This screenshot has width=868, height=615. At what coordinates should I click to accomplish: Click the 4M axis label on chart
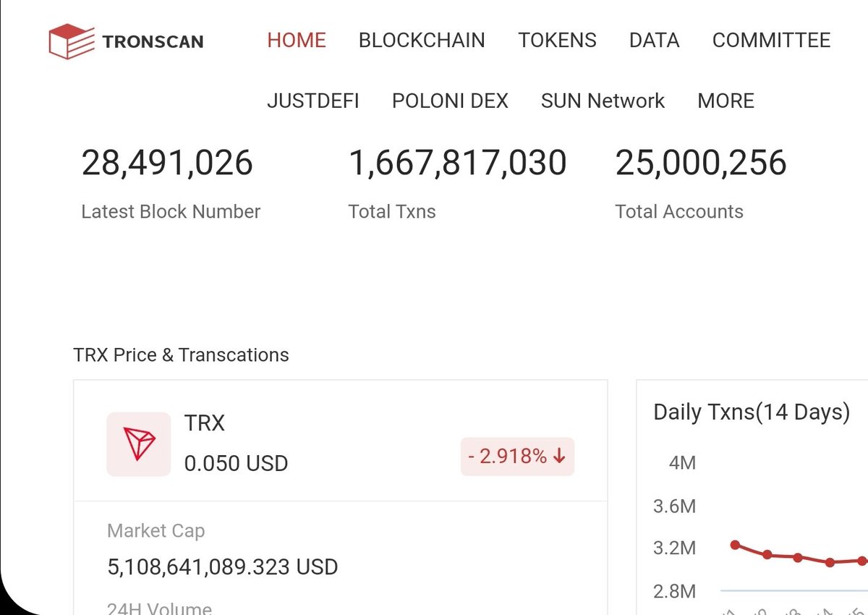point(682,462)
